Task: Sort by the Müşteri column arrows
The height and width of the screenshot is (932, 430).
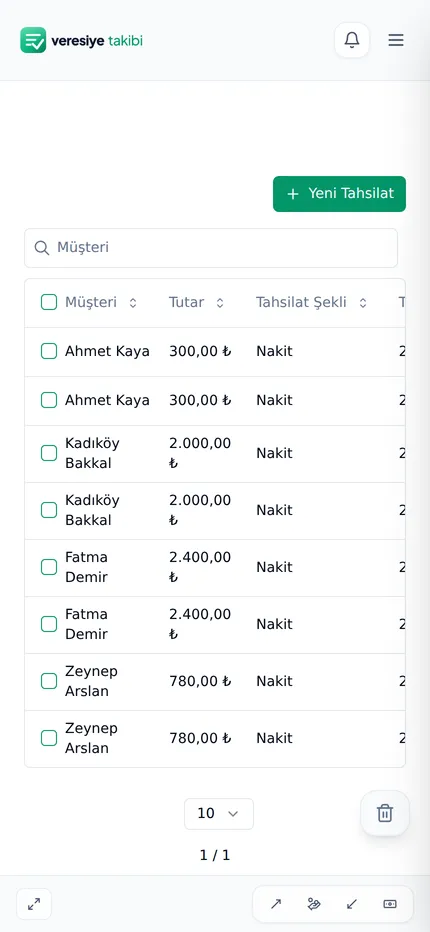Action: (x=133, y=303)
